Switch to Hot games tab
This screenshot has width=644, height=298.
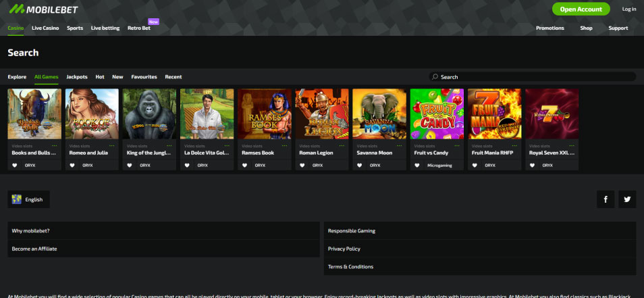click(100, 77)
